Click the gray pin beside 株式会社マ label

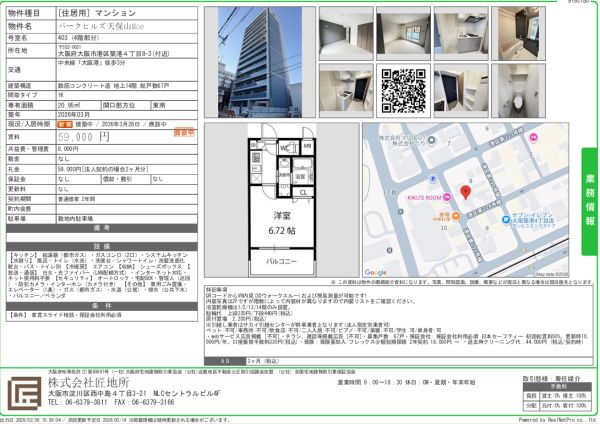431,140
